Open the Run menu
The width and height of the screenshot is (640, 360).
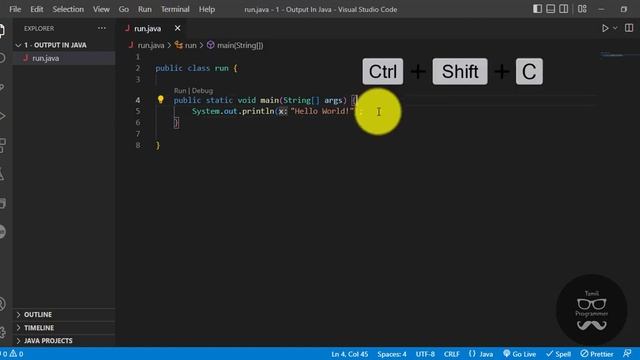pos(144,9)
